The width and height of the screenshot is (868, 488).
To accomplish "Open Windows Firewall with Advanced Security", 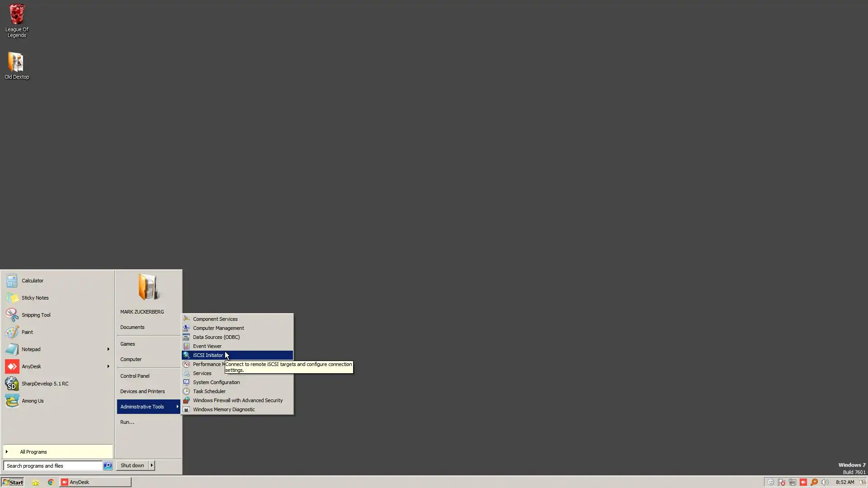I will (x=237, y=400).
